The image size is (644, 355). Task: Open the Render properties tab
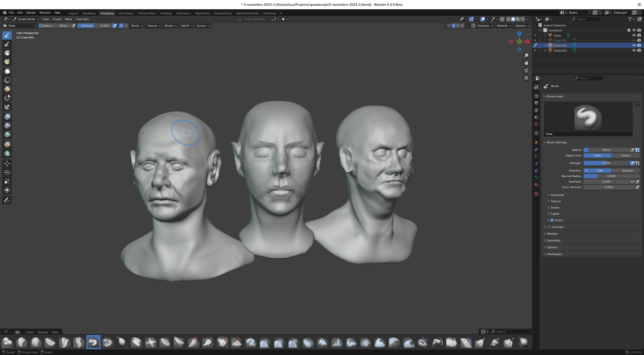536,96
